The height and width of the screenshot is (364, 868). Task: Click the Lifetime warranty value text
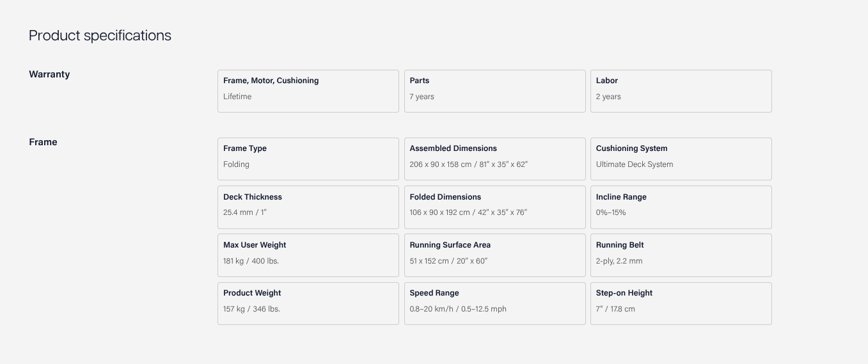pos(237,97)
